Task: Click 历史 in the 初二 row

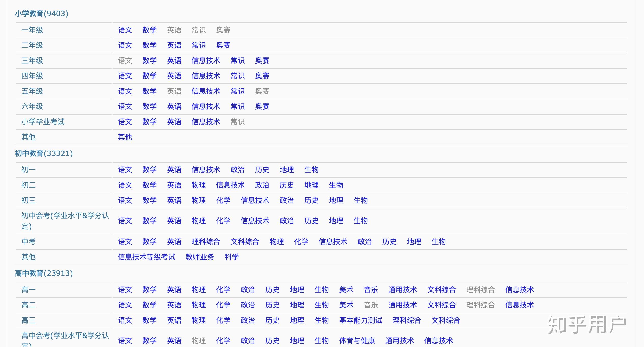Action: tap(287, 185)
